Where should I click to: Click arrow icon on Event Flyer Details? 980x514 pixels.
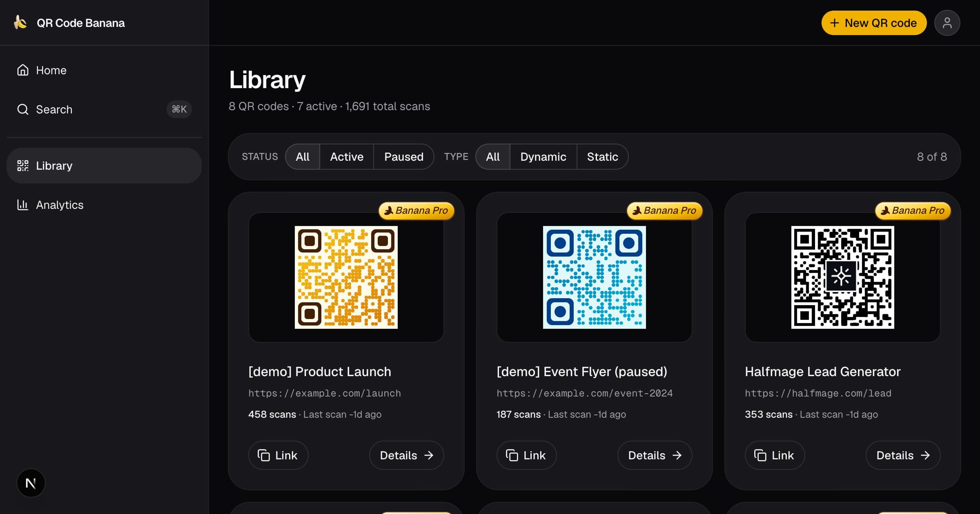point(677,455)
